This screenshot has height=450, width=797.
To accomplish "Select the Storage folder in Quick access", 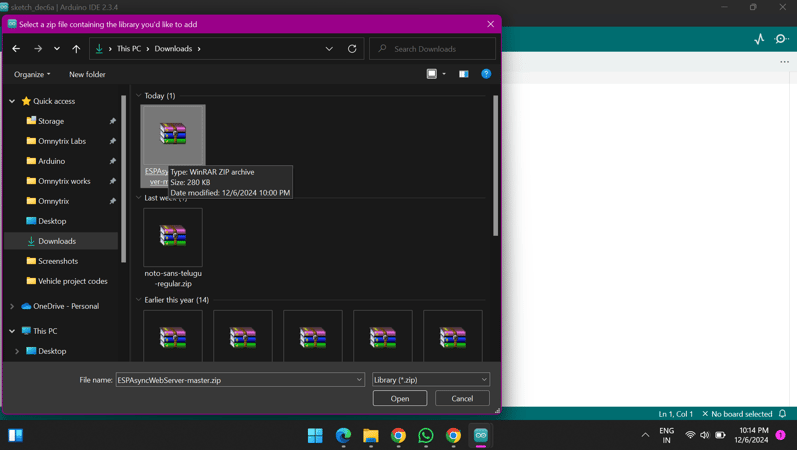I will point(51,121).
